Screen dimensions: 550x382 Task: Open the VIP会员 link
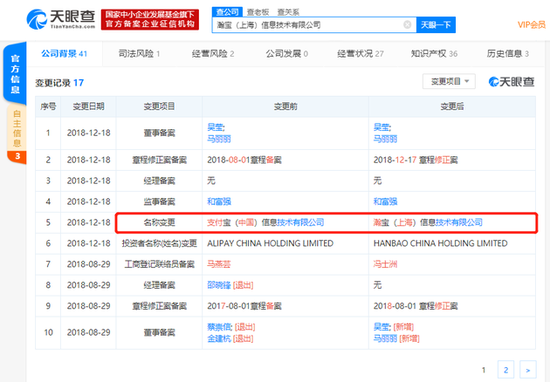[x=532, y=25]
